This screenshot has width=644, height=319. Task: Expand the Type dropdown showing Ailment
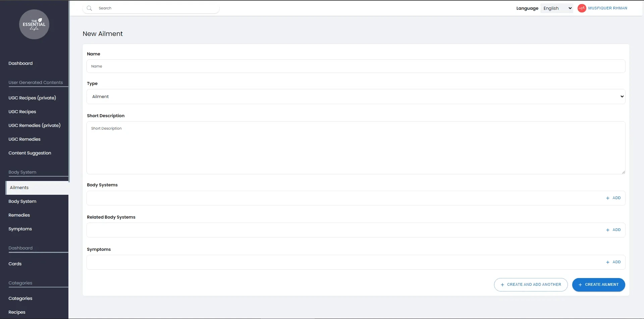tap(356, 97)
